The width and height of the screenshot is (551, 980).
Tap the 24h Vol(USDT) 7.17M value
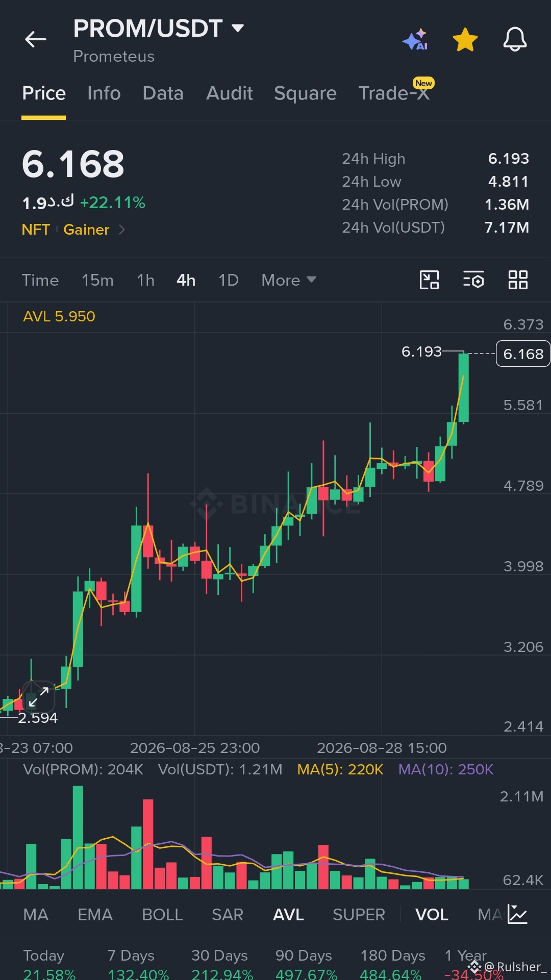pyautogui.click(x=507, y=228)
